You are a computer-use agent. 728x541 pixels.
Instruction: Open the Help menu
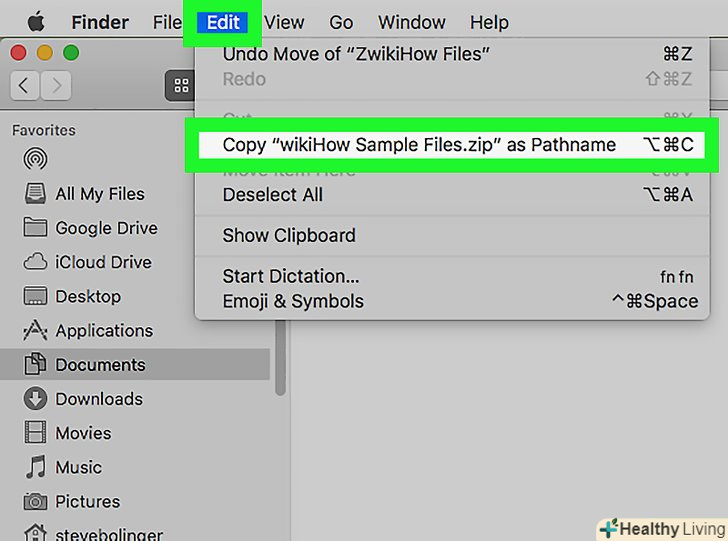[x=489, y=22]
